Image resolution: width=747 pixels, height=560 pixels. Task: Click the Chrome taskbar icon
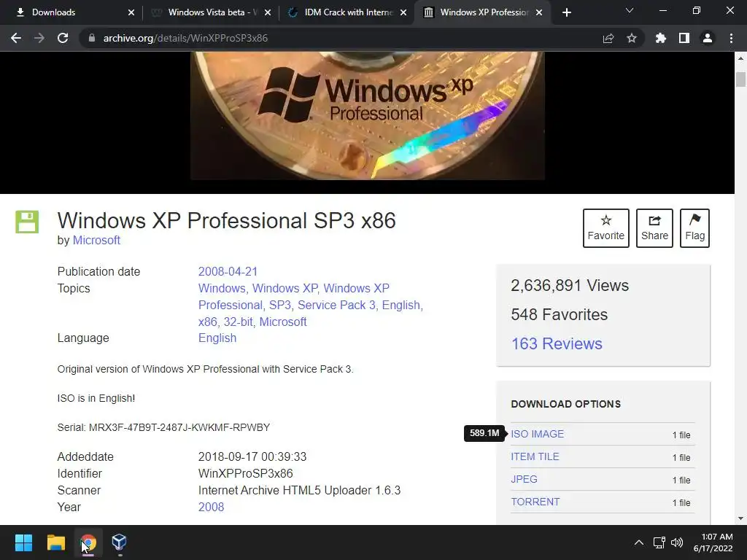88,542
